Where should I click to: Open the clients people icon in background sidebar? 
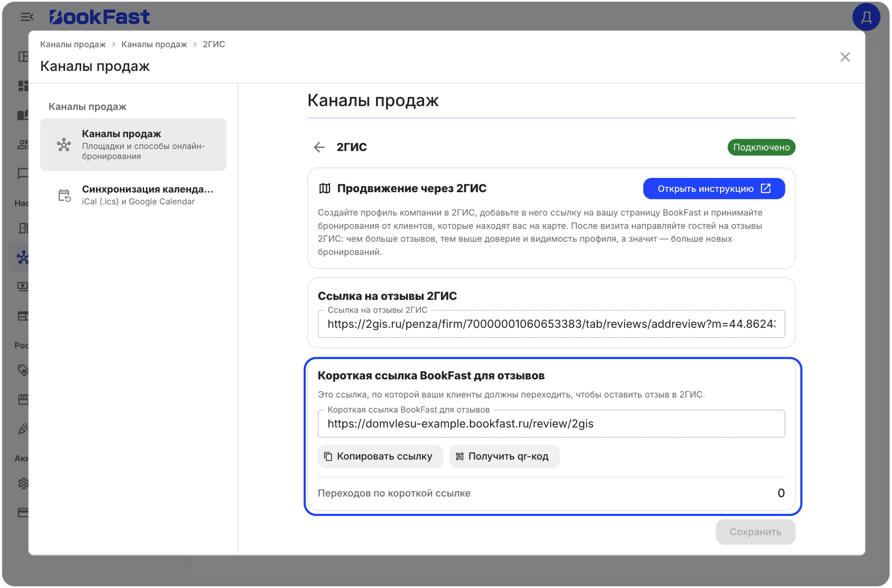[23, 144]
